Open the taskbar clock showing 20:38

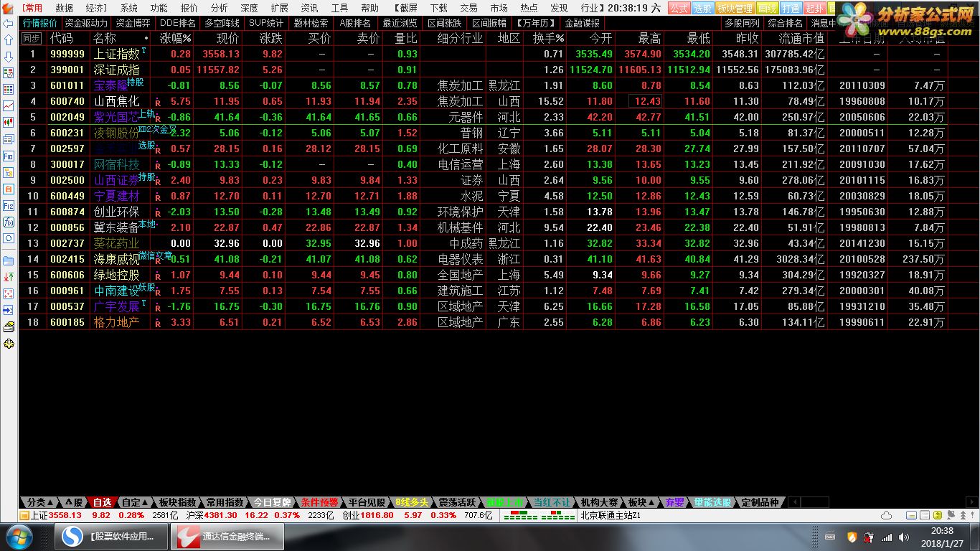(x=942, y=536)
